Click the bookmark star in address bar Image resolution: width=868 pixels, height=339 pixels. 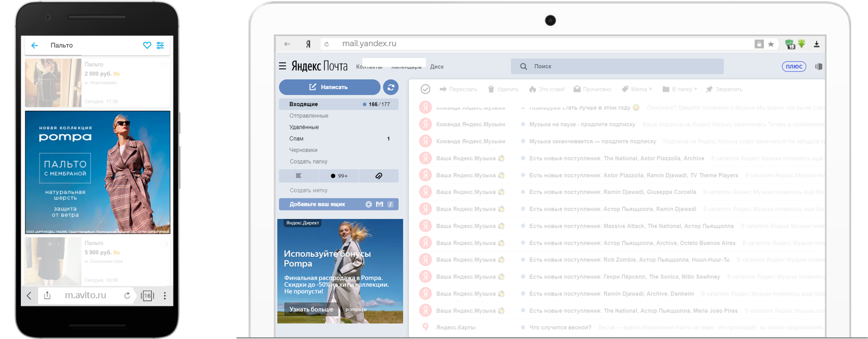click(771, 44)
